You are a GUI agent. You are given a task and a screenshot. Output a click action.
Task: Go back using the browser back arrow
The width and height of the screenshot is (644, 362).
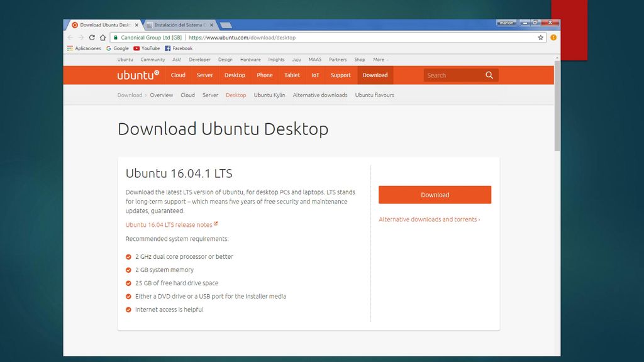pos(70,37)
